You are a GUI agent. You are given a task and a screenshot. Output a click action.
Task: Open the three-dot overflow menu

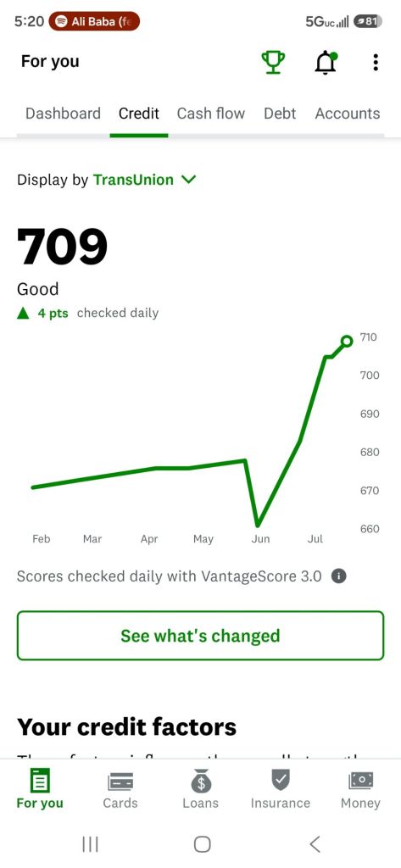tap(376, 62)
